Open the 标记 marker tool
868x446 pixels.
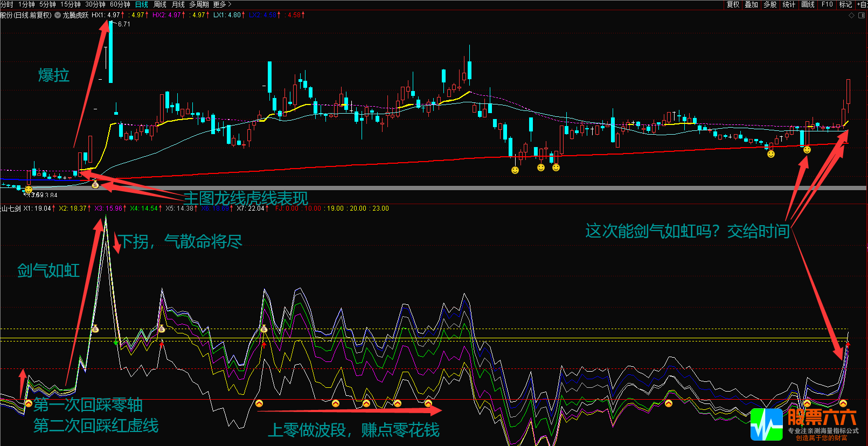[845, 4]
